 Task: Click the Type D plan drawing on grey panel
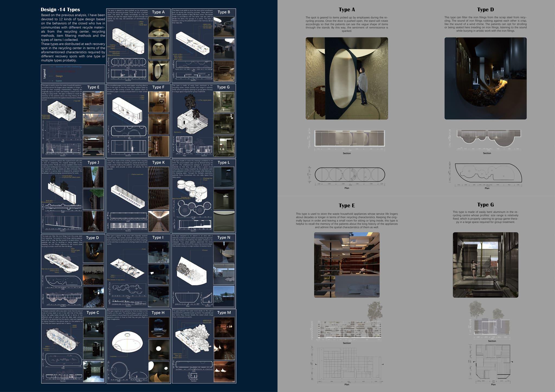point(488,173)
